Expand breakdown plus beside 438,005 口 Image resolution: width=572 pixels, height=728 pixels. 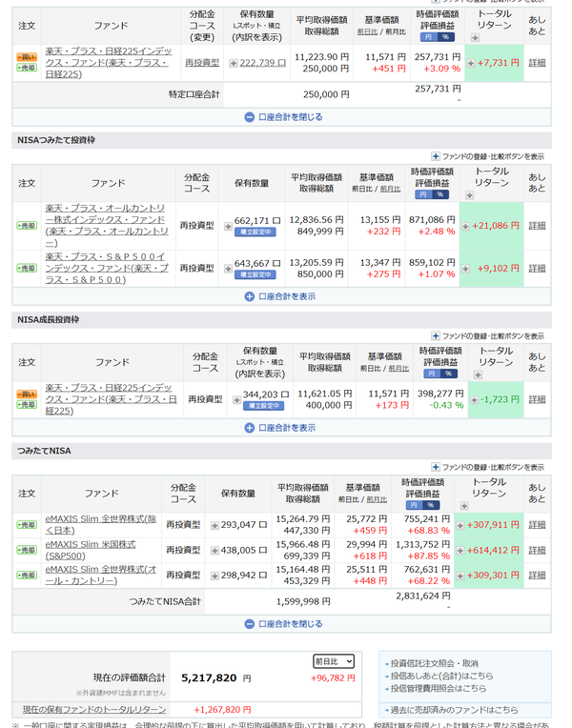[214, 551]
